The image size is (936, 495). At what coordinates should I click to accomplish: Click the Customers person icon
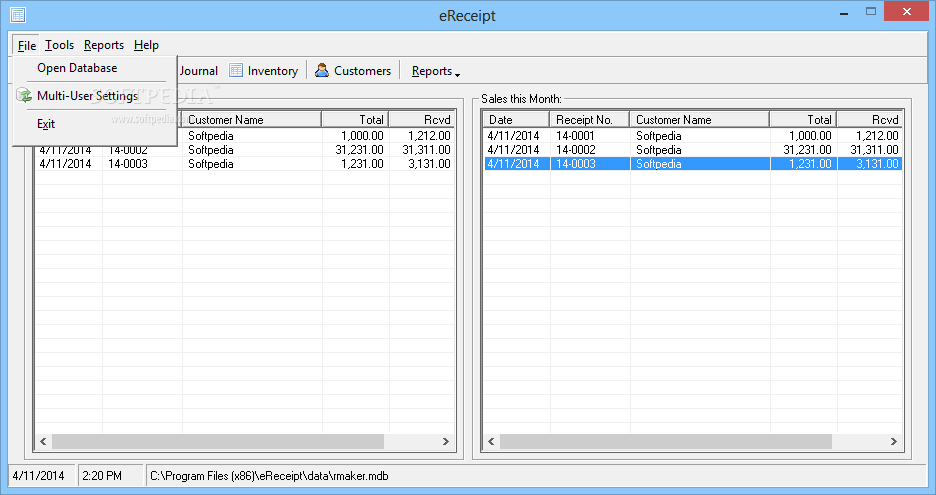[x=322, y=70]
